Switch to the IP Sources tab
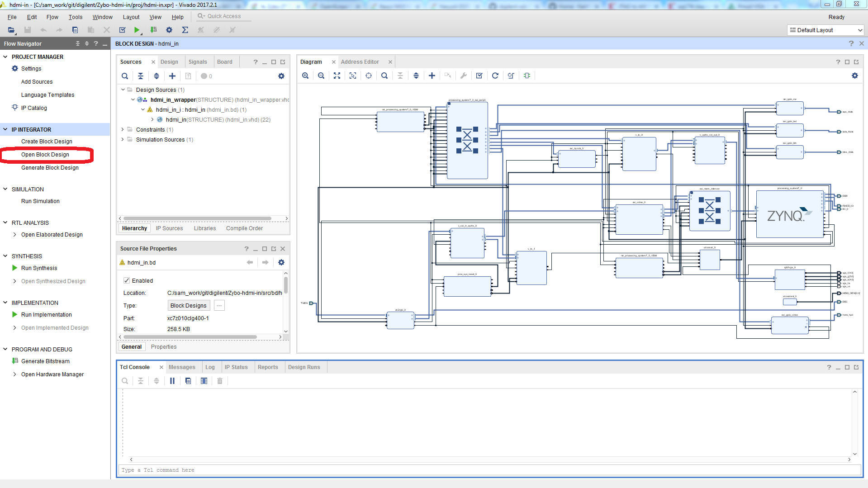 169,228
